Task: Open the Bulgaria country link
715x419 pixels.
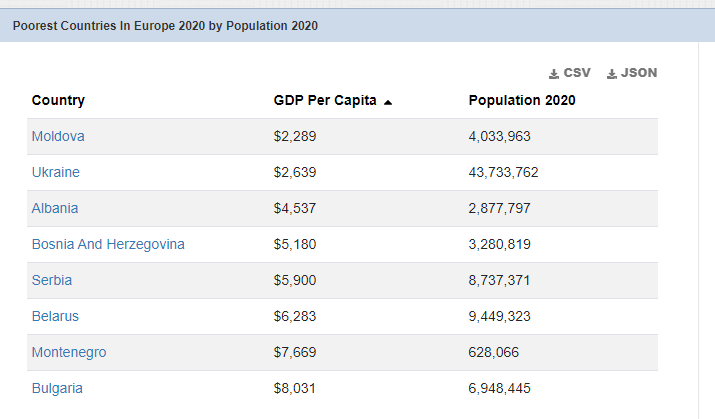Action: pos(57,388)
